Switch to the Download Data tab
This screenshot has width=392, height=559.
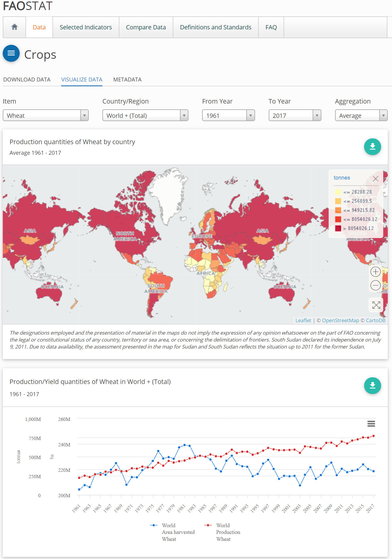click(x=27, y=80)
